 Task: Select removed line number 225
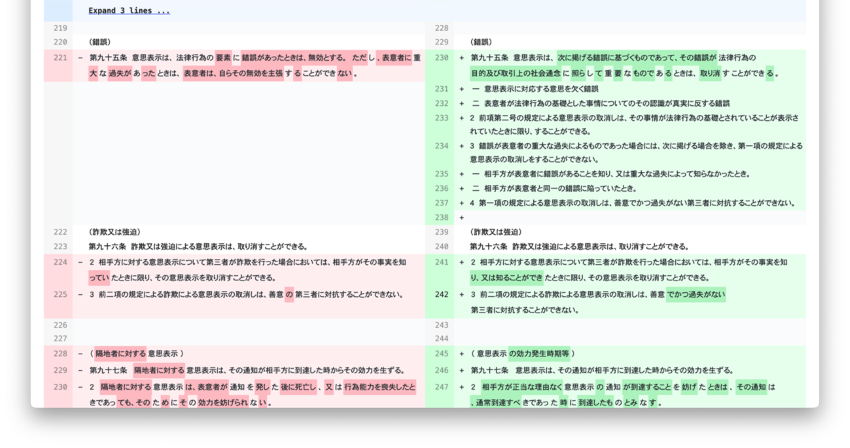pyautogui.click(x=60, y=295)
